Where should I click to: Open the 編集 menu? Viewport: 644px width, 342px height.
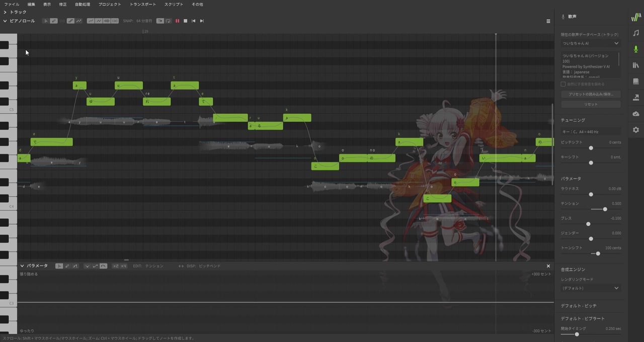pos(31,4)
